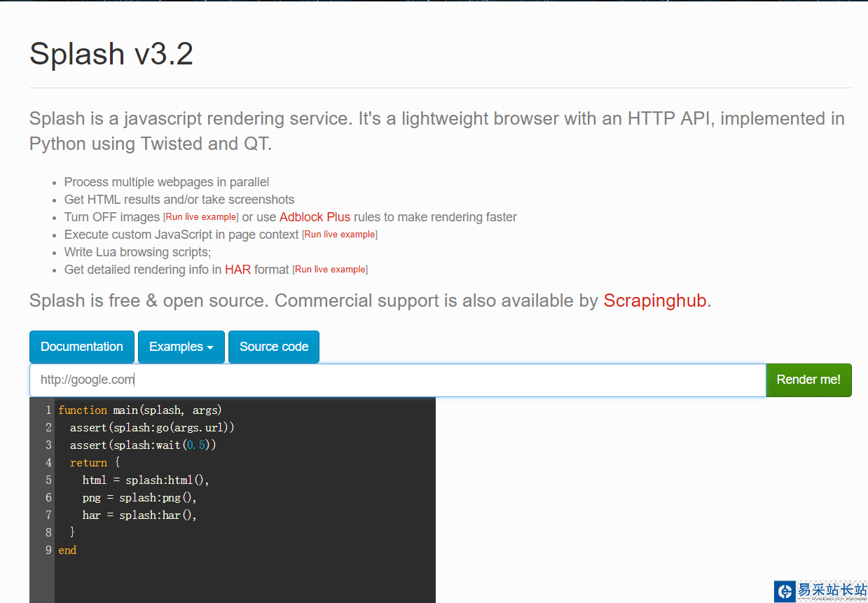Click the png = splash:png() line
This screenshot has height=603, width=868.
(x=139, y=497)
